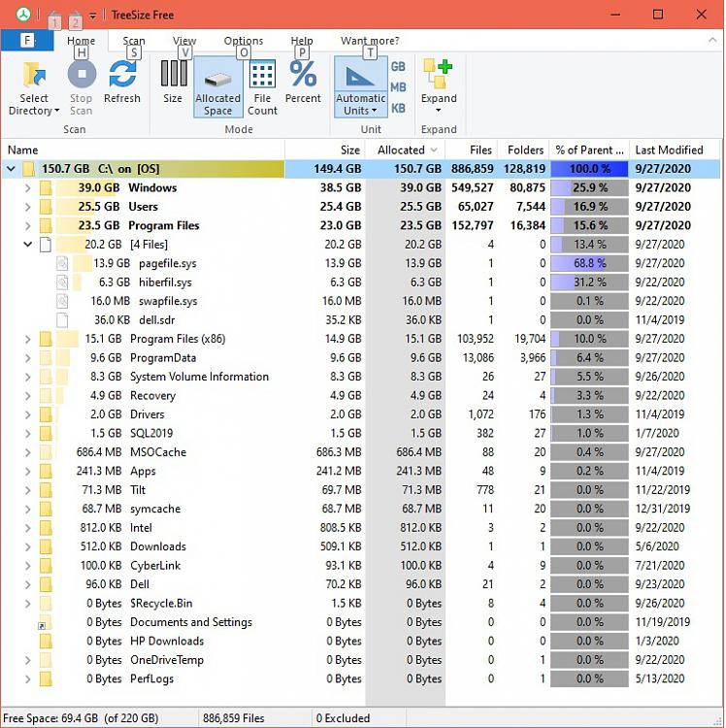
Task: Click the C:\ root drive folder icon
Action: (29, 169)
